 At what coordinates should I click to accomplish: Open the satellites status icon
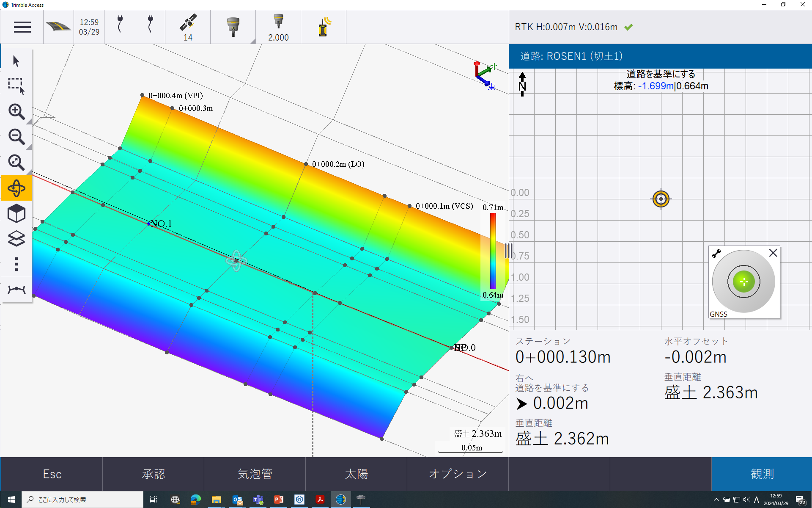188,27
